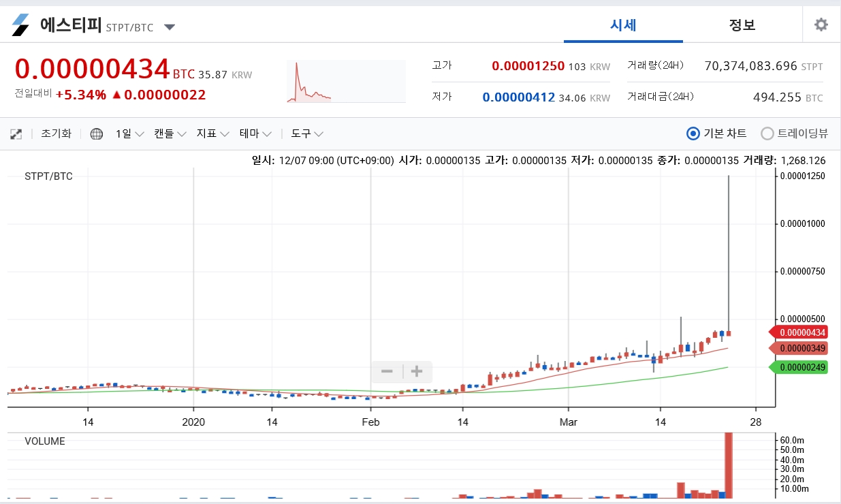Viewport: 841px width, 504px height.
Task: Click the globe timezone icon
Action: click(97, 134)
